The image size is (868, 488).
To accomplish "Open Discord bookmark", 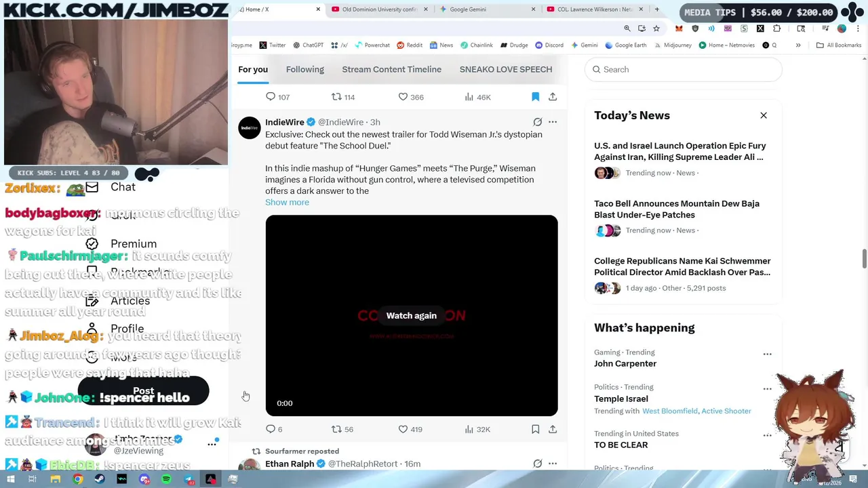I will pyautogui.click(x=549, y=45).
